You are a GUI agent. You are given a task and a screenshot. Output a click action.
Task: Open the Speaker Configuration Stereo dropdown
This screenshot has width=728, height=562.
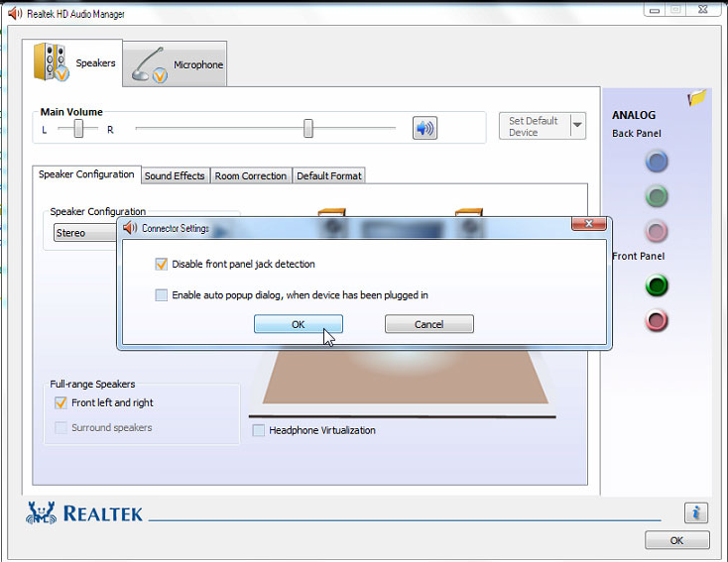85,233
